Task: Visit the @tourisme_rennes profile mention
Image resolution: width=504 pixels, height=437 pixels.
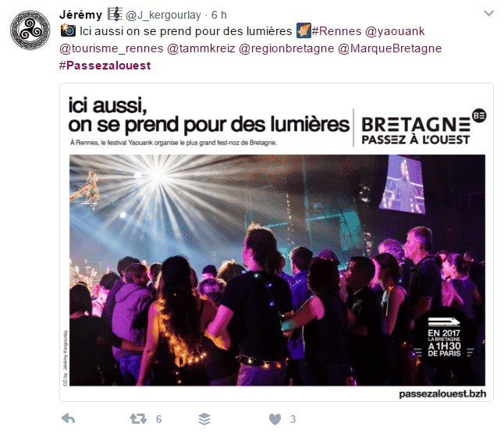Action: [112, 48]
